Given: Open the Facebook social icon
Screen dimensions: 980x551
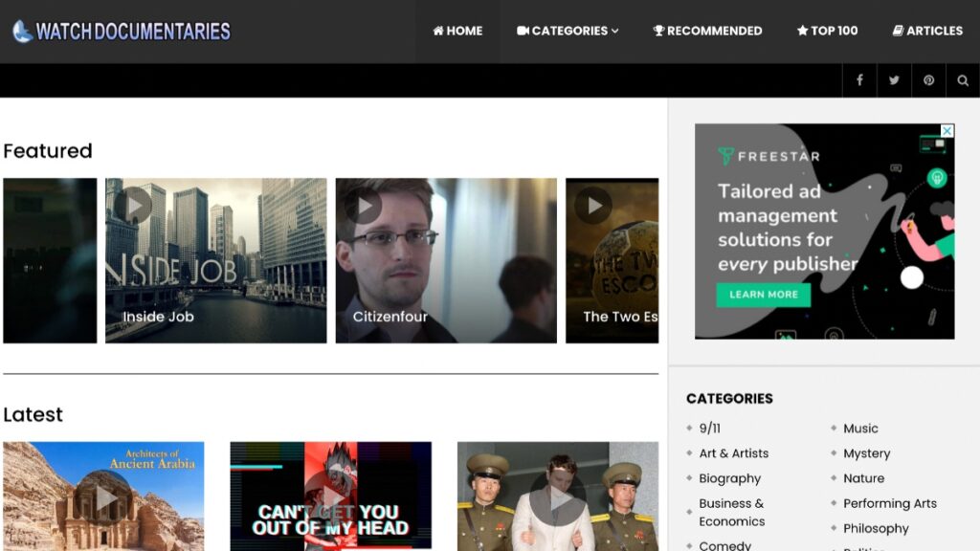Looking at the screenshot, I should (859, 80).
